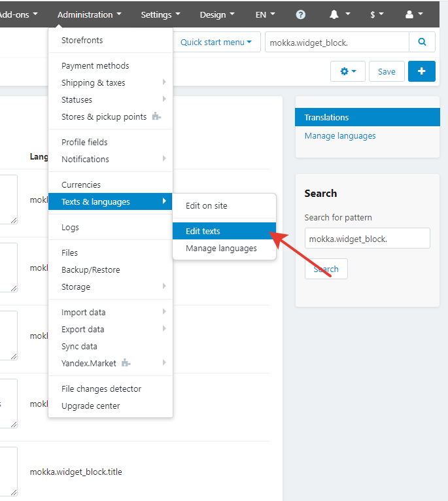Open the currency dollar dropdown
This screenshot has height=501, width=448.
(376, 14)
